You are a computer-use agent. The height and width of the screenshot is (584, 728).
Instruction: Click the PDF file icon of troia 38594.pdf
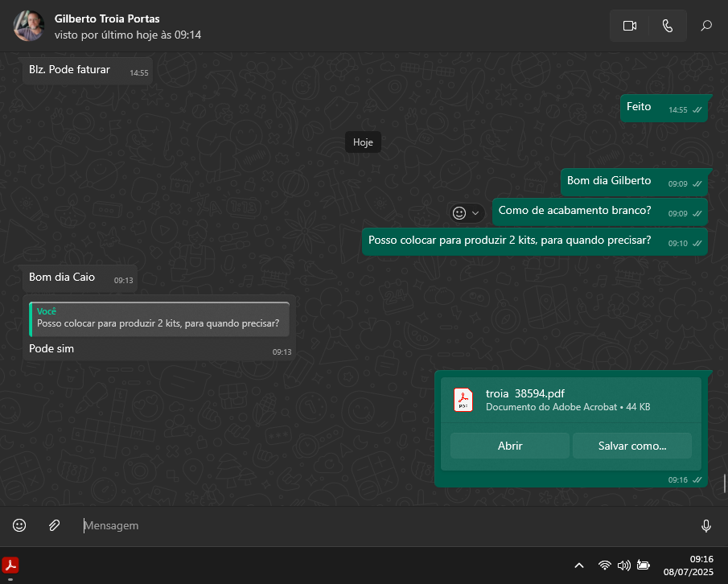pyautogui.click(x=463, y=399)
